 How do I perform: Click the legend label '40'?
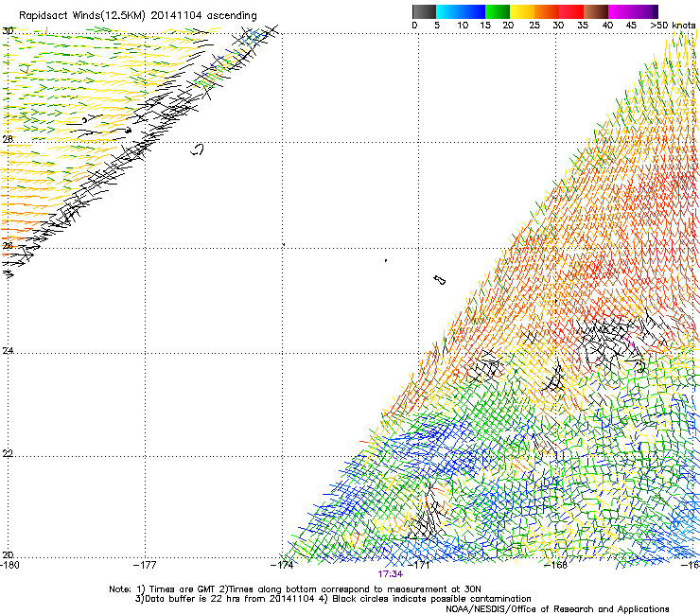click(x=607, y=26)
